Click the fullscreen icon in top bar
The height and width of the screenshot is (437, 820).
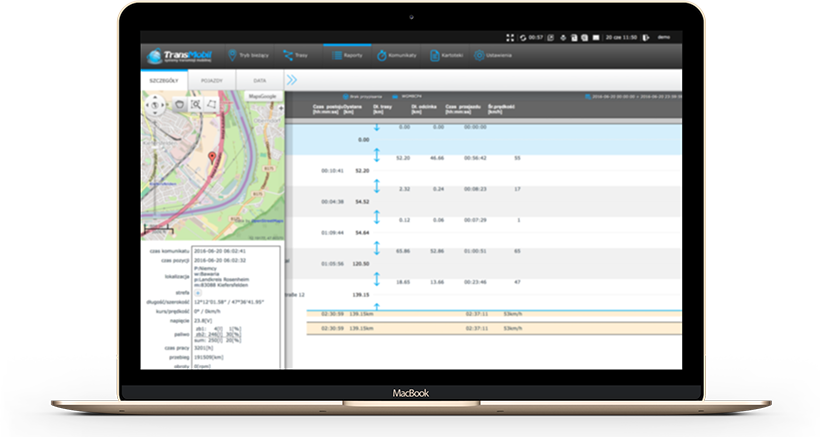[x=510, y=37]
